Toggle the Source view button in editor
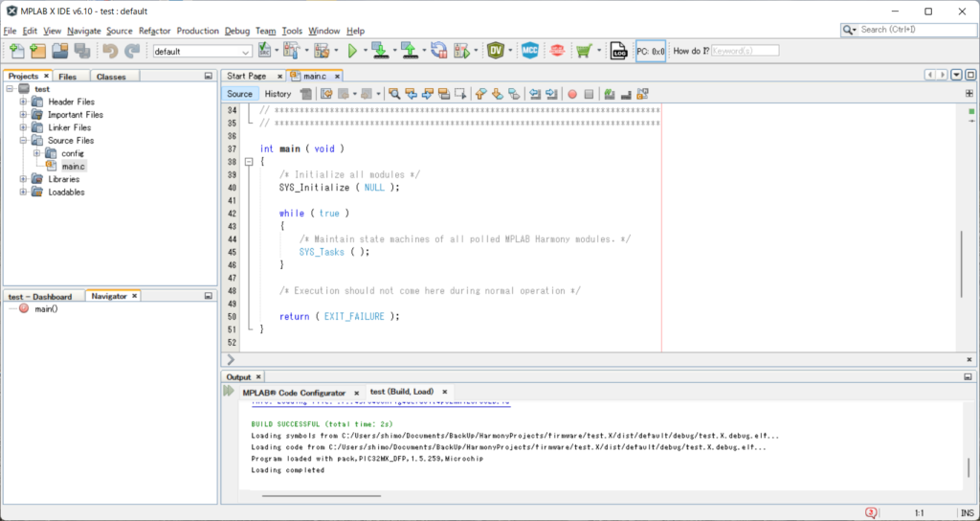 (240, 94)
